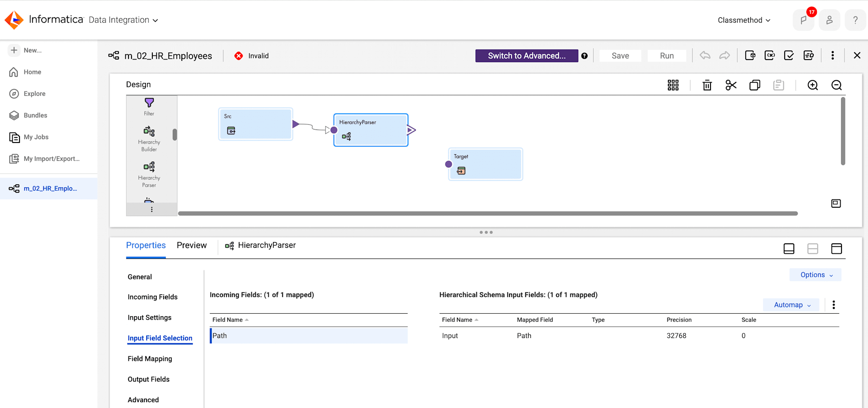Select the Target node on canvas
This screenshot has width=868, height=408.
click(486, 164)
